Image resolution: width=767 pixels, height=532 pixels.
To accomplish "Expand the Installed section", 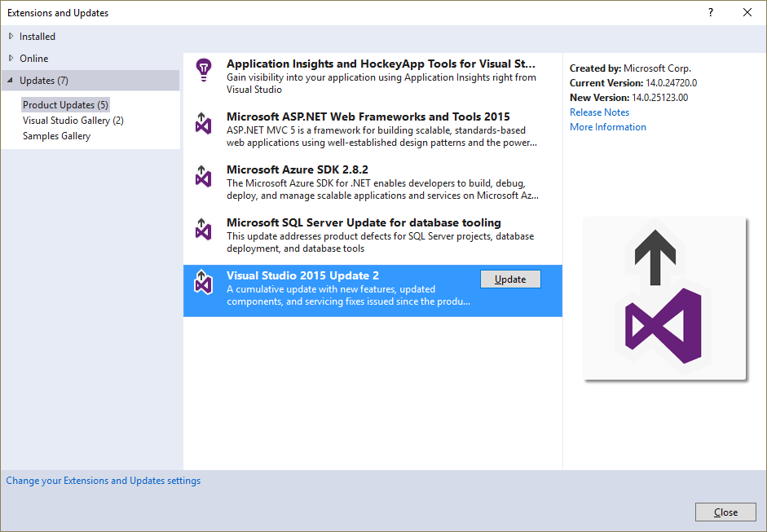I will click(36, 36).
